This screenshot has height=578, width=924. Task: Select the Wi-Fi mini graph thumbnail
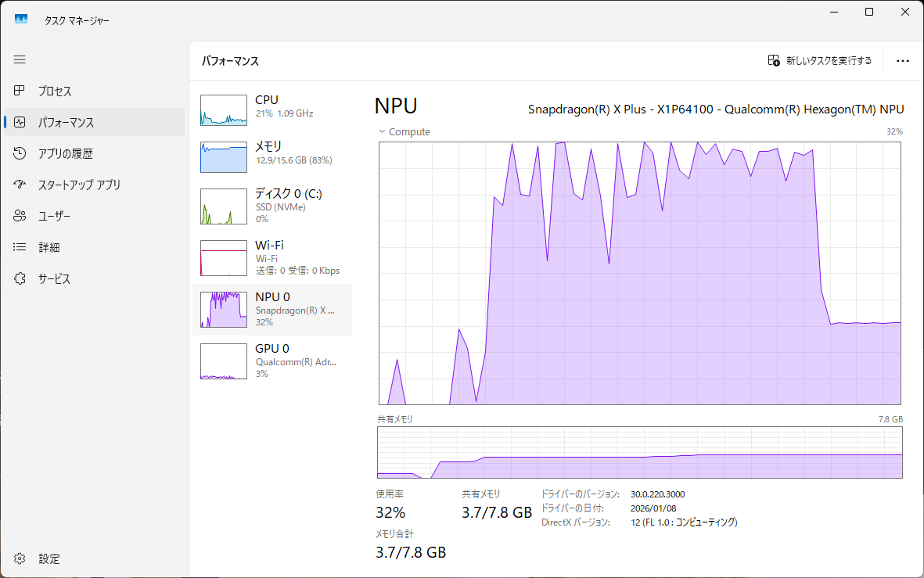pos(223,258)
